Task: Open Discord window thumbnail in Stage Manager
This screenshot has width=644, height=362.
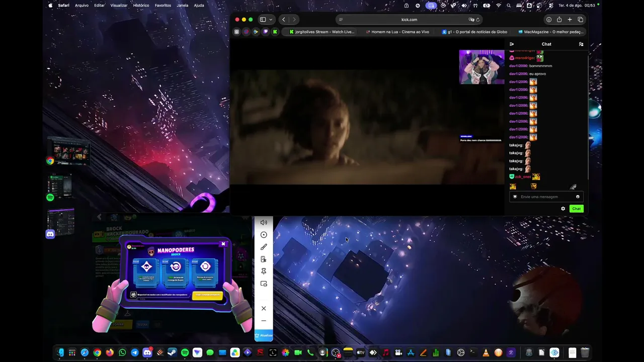Action: [61, 223]
